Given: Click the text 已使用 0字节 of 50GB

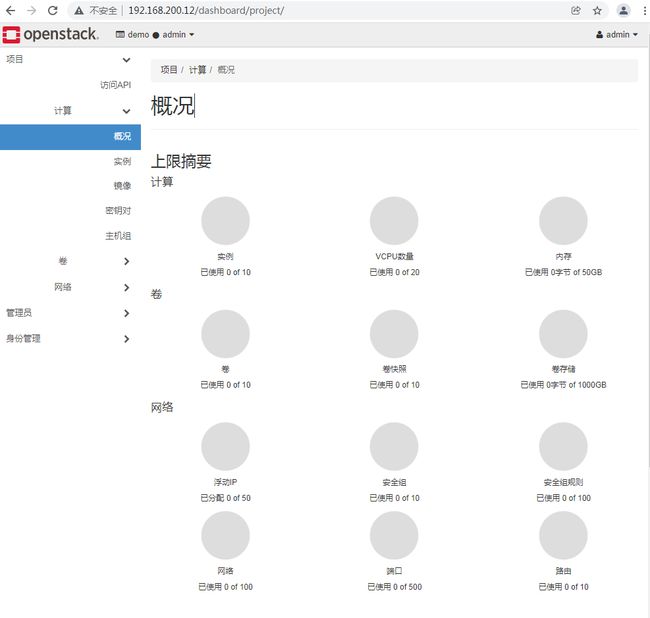Looking at the screenshot, I should [x=563, y=272].
